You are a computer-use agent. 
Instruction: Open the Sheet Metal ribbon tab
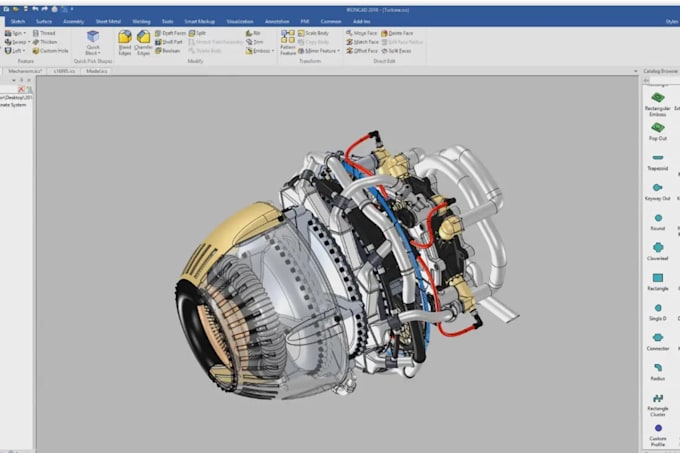click(108, 21)
